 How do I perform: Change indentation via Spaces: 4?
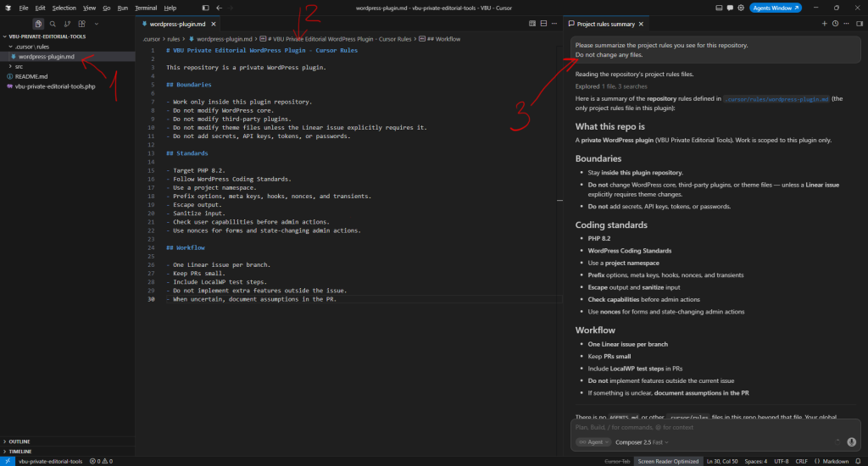tap(755, 462)
